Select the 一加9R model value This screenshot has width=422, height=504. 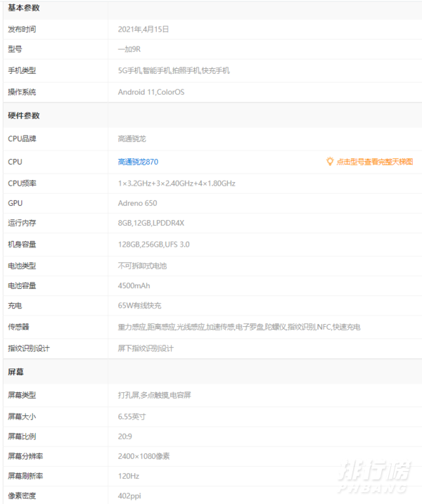129,49
